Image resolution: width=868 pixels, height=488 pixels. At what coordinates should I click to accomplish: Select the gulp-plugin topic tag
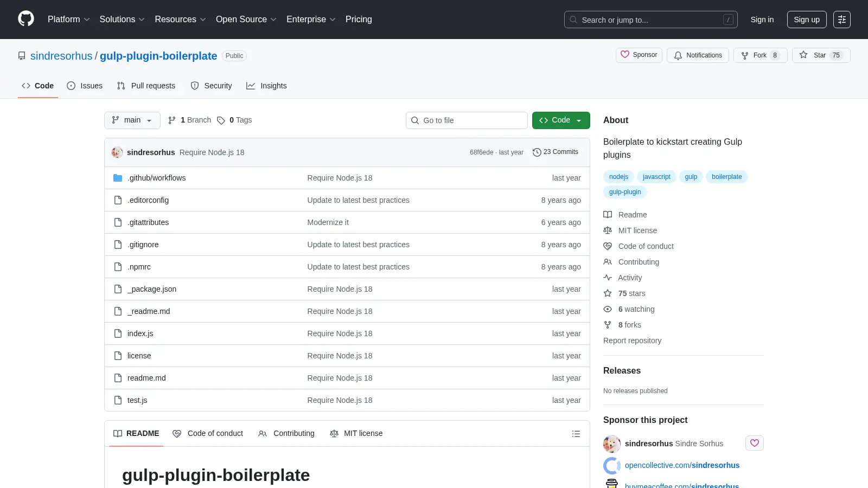625,192
